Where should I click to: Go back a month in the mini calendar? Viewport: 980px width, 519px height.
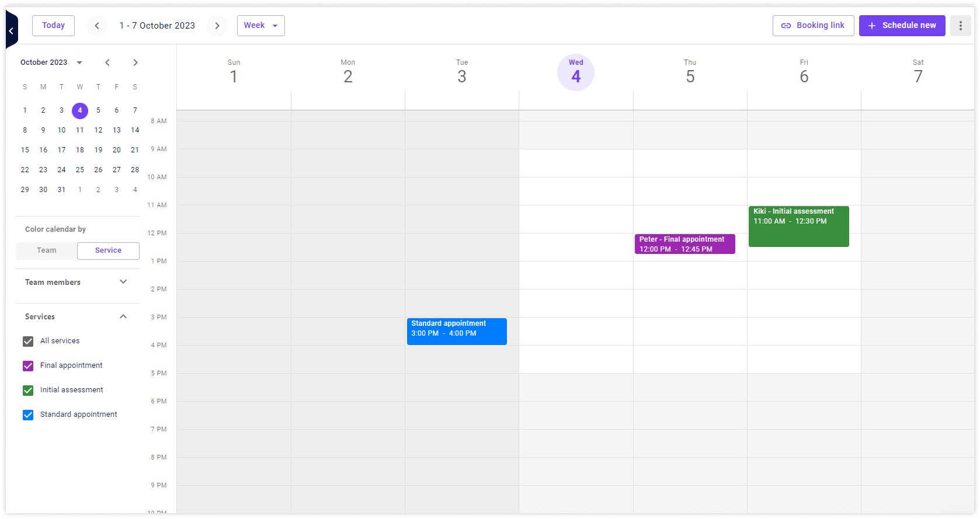point(107,62)
